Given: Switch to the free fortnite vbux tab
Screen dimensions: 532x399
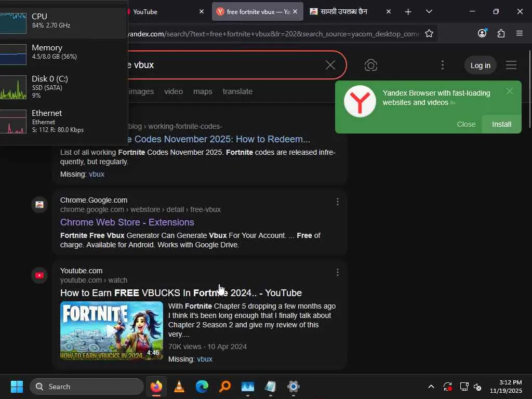Looking at the screenshot, I should click(253, 11).
